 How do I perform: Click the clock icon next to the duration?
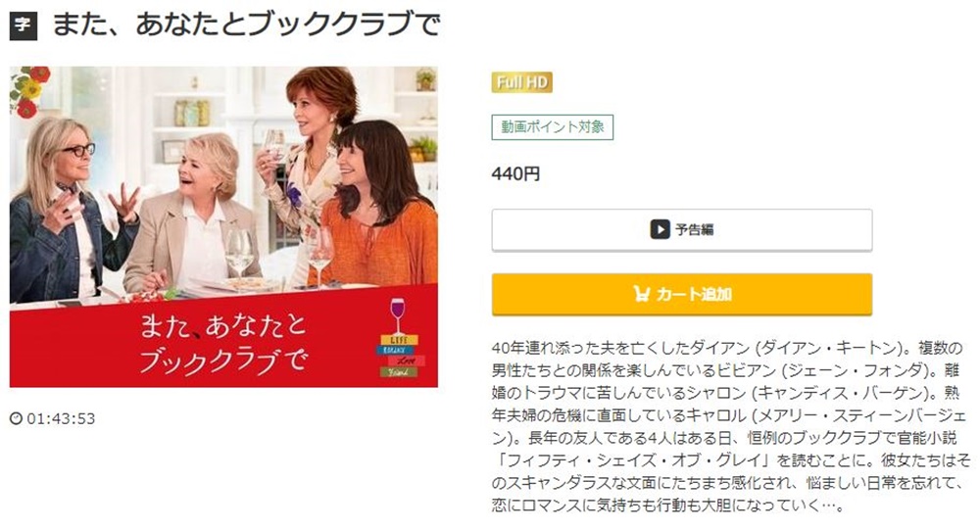coord(17,418)
